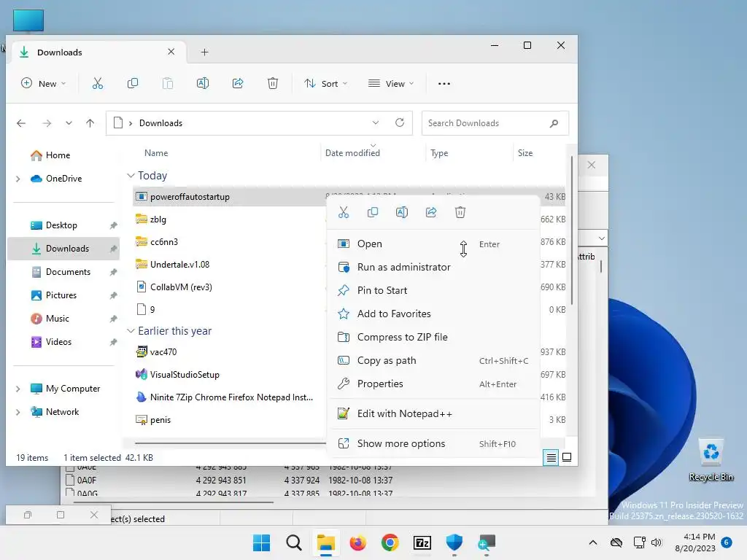Collapse the Earlier this year group
The width and height of the screenshot is (747, 560).
[x=131, y=331]
